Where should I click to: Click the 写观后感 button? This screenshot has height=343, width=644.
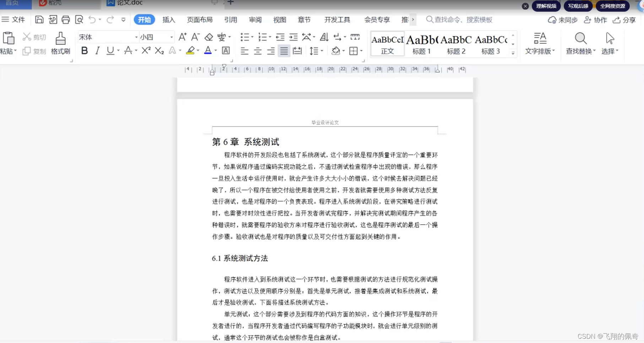(578, 6)
